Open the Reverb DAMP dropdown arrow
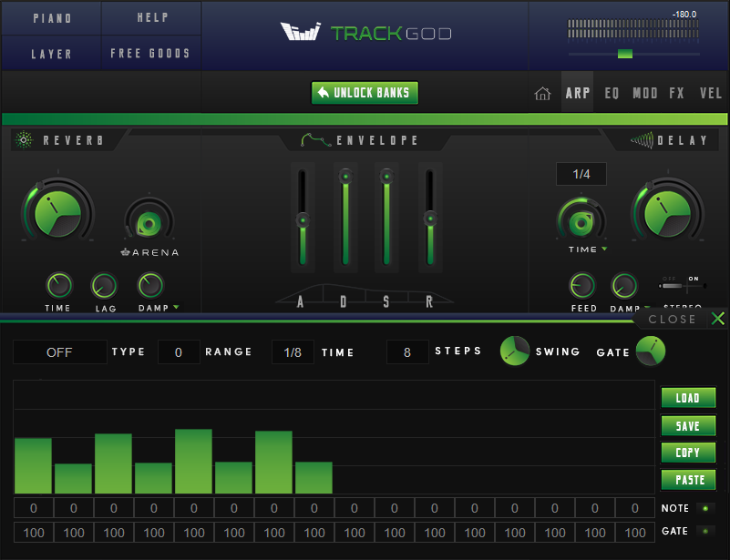 pyautogui.click(x=176, y=307)
